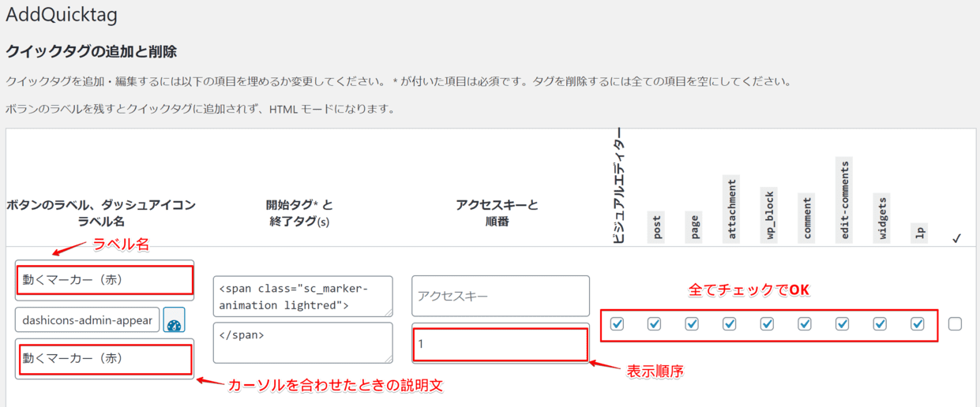Toggle the ビジュアルエディター checkbox
980x407 pixels.
pyautogui.click(x=618, y=323)
